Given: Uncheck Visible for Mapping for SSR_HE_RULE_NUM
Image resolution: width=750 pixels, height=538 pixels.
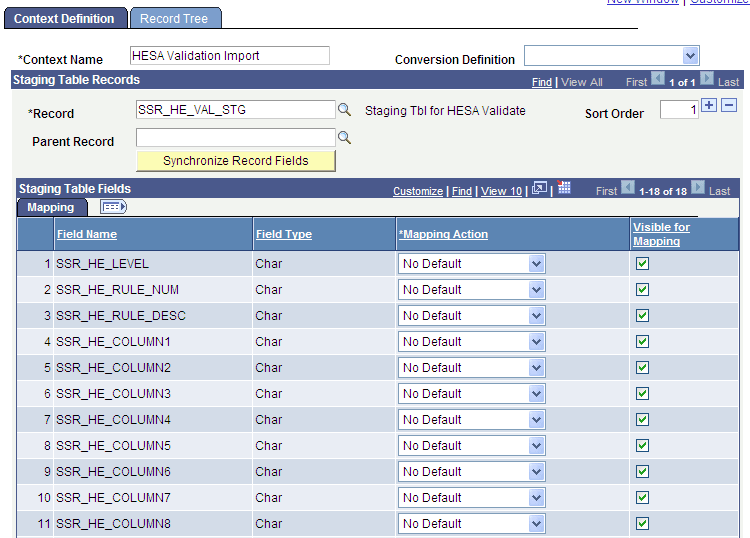Looking at the screenshot, I should (x=642, y=289).
